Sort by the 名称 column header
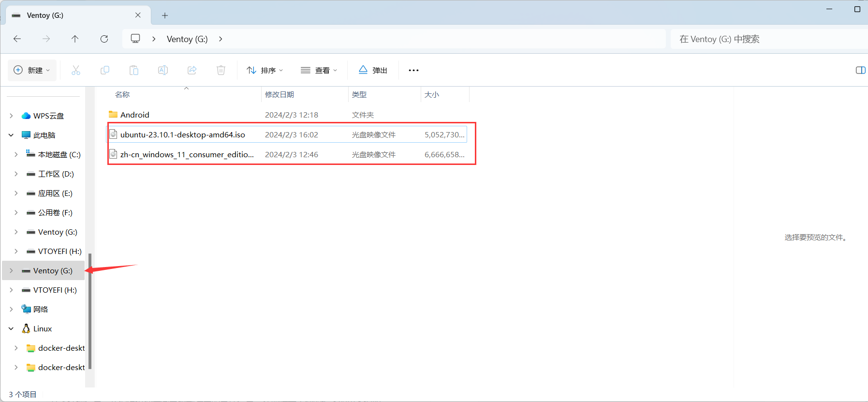Screen dimensions: 868x402 122,94
